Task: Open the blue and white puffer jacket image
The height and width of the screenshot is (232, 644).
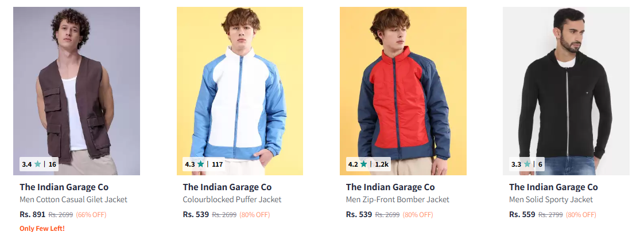Action: coord(240,91)
